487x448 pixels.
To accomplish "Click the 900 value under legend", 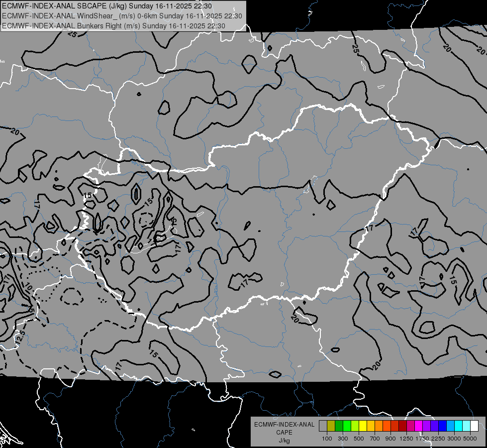I will (390, 439).
